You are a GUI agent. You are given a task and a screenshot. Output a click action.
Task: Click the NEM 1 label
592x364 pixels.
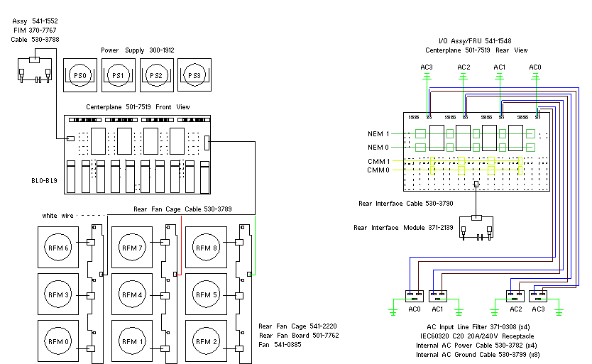[x=378, y=133]
